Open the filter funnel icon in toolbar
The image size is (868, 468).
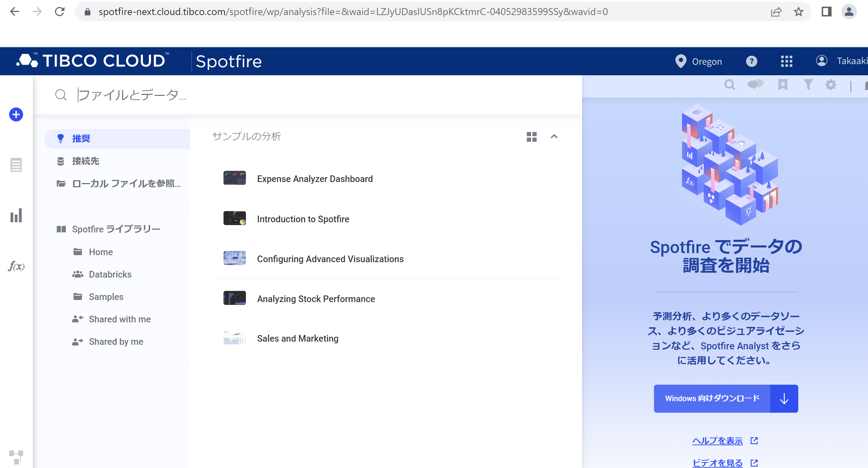(808, 85)
